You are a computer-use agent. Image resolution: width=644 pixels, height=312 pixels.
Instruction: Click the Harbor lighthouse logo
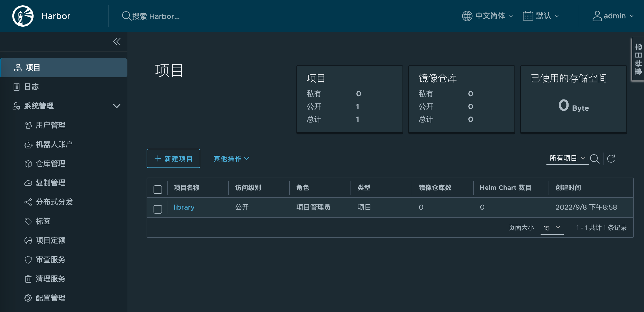point(23,16)
